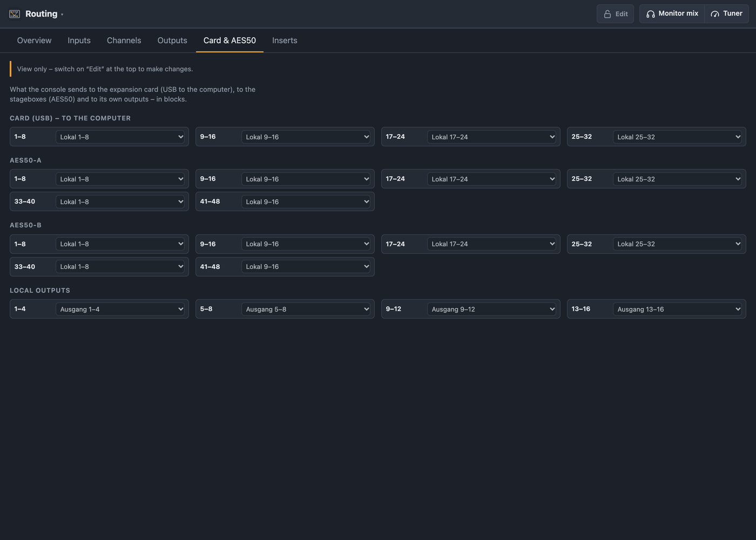Open AES50-B 9–16 source dropdown
Image resolution: width=756 pixels, height=540 pixels.
(307, 244)
